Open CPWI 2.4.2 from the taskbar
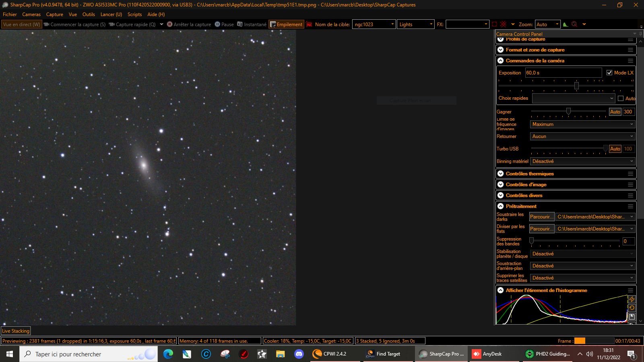The width and height of the screenshot is (644, 362). click(335, 354)
